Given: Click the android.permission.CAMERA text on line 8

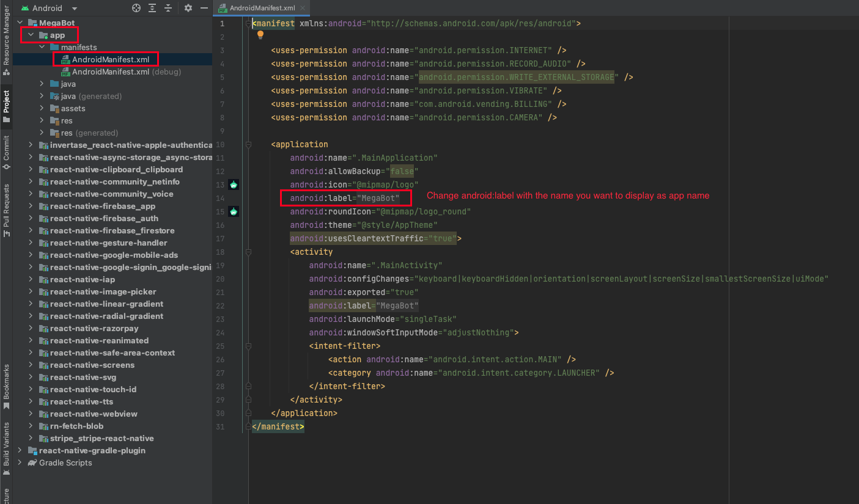Looking at the screenshot, I should [478, 117].
